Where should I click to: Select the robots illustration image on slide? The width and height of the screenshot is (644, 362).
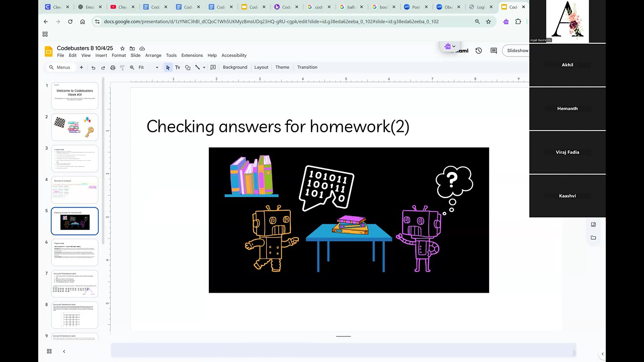point(349,220)
